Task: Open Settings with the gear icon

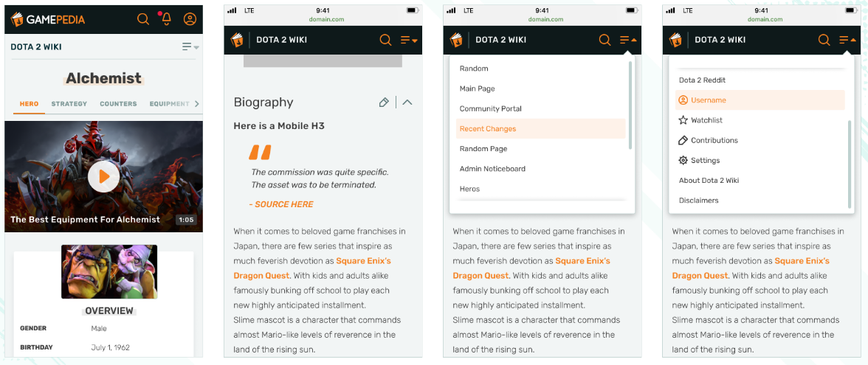Action: [683, 160]
